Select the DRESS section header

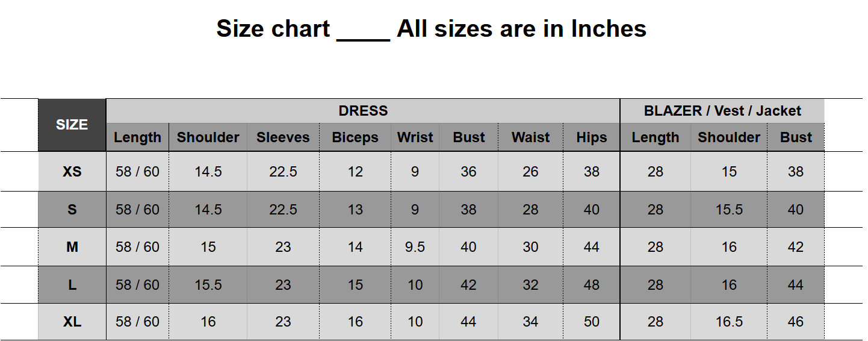[x=363, y=111]
